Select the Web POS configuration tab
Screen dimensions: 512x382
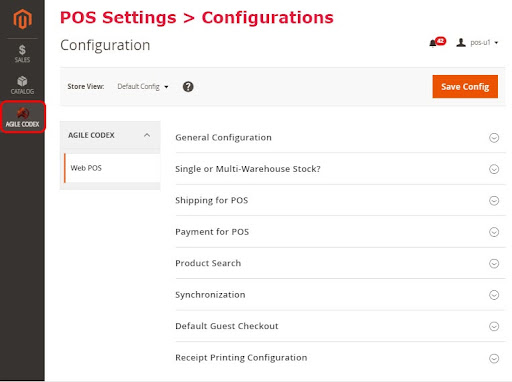(112, 168)
